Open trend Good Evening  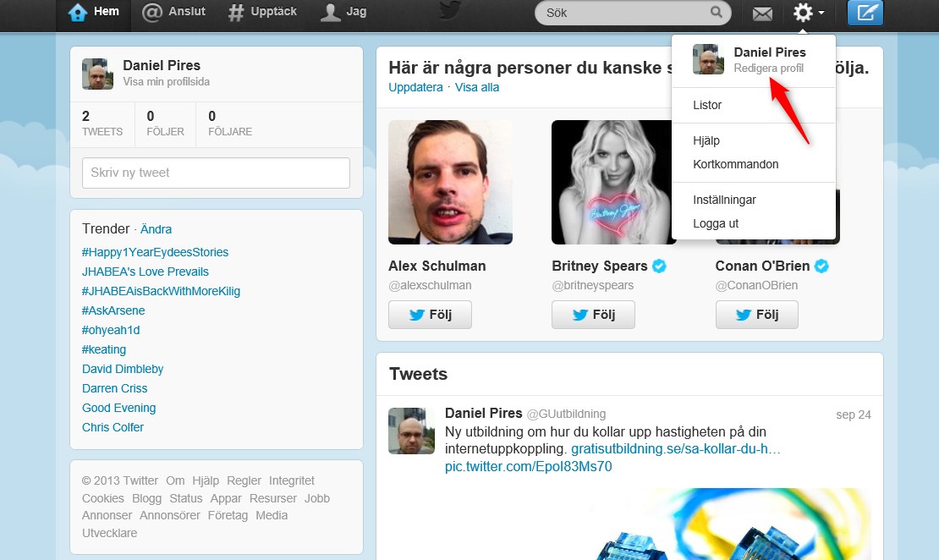click(x=118, y=408)
